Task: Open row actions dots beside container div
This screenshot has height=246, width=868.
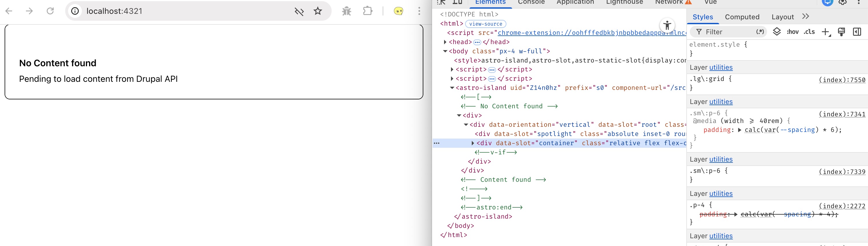Action: click(x=437, y=143)
